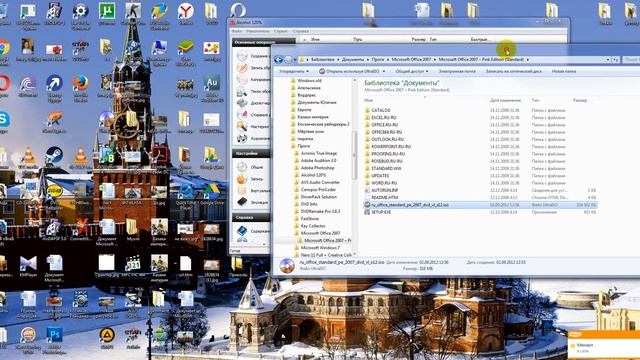640x360 pixels.
Task: Click the Alcohol 120% Эмуляция icon
Action: tap(242, 202)
